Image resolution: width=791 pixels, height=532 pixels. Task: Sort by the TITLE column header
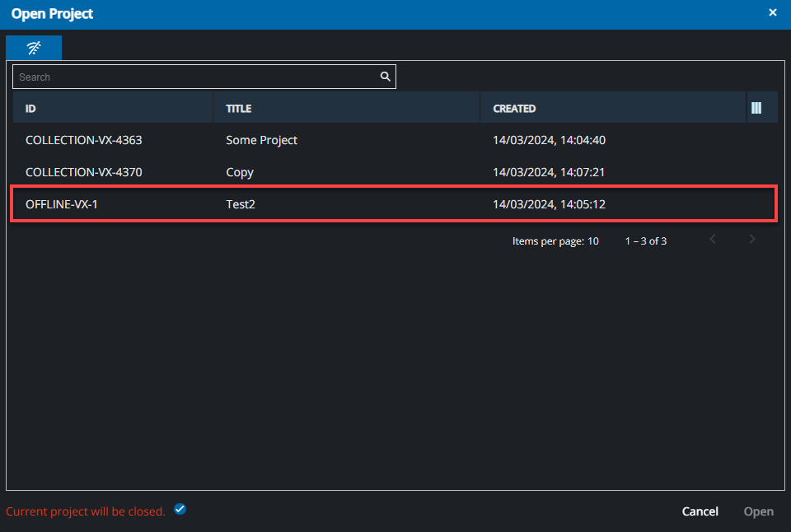tap(239, 109)
